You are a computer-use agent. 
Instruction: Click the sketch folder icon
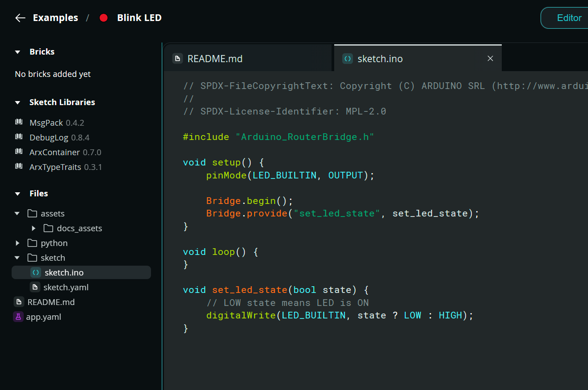click(32, 258)
